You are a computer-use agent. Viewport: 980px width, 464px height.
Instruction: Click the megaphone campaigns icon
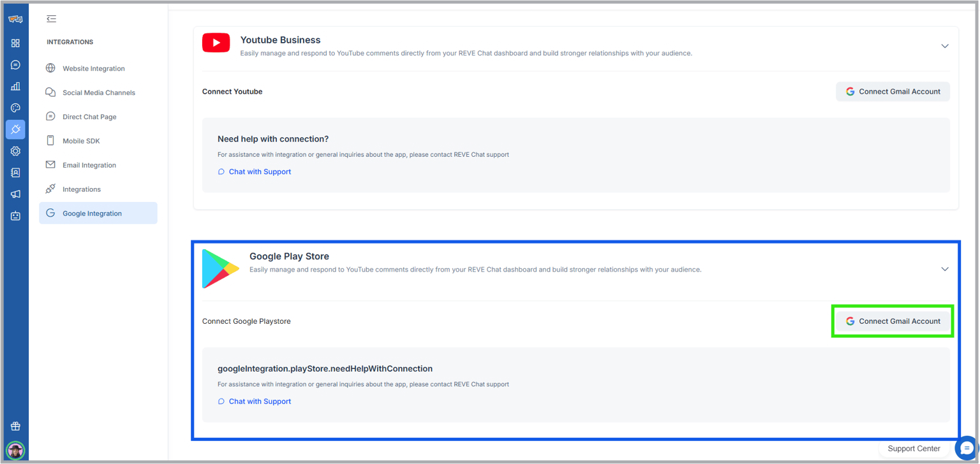[15, 194]
